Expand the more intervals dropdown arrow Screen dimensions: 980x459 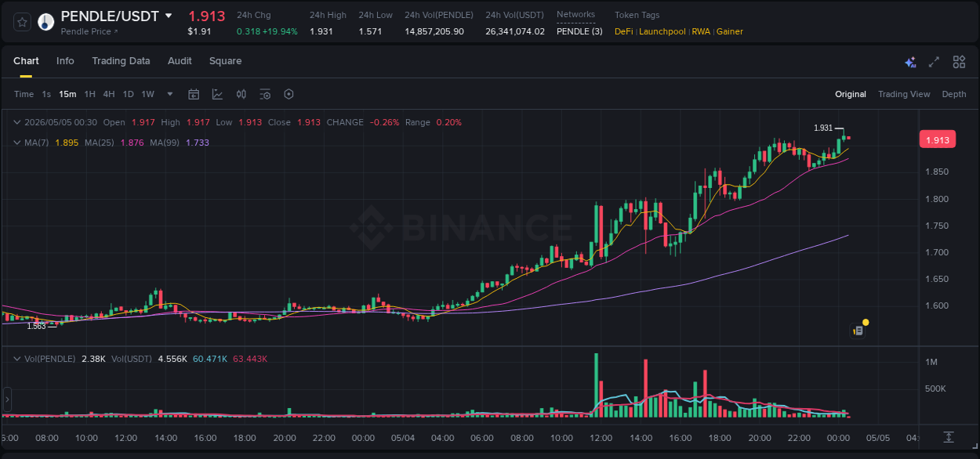pos(170,94)
